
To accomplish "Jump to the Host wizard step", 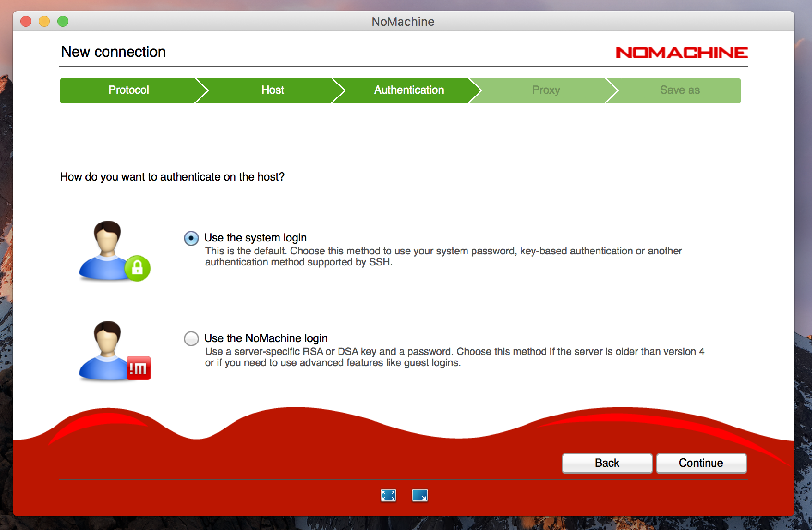I will click(273, 90).
